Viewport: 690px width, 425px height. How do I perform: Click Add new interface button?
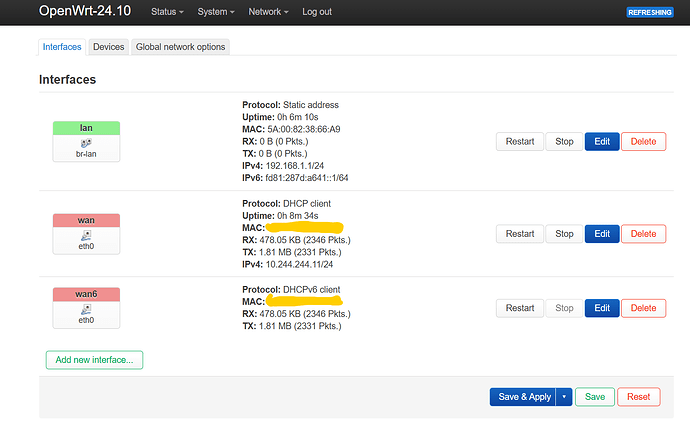(94, 359)
